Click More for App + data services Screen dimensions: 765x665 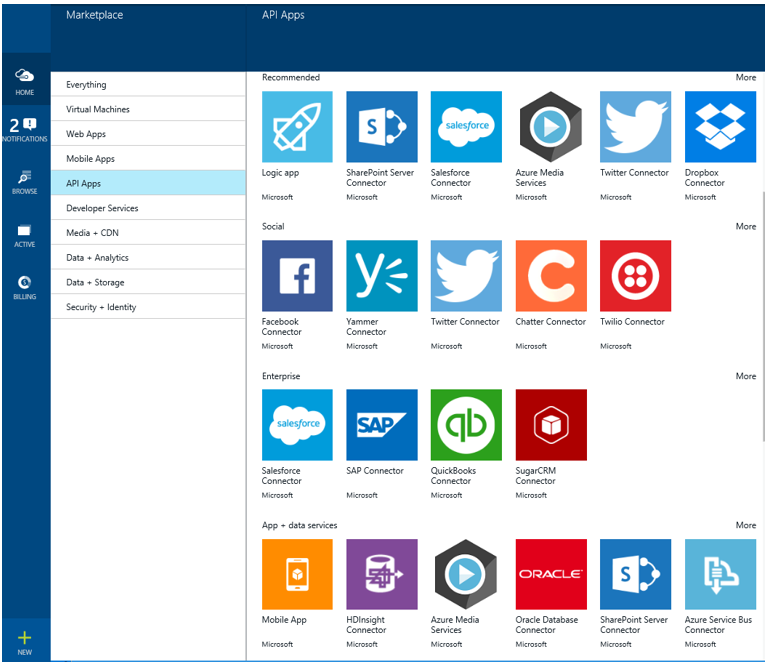745,525
